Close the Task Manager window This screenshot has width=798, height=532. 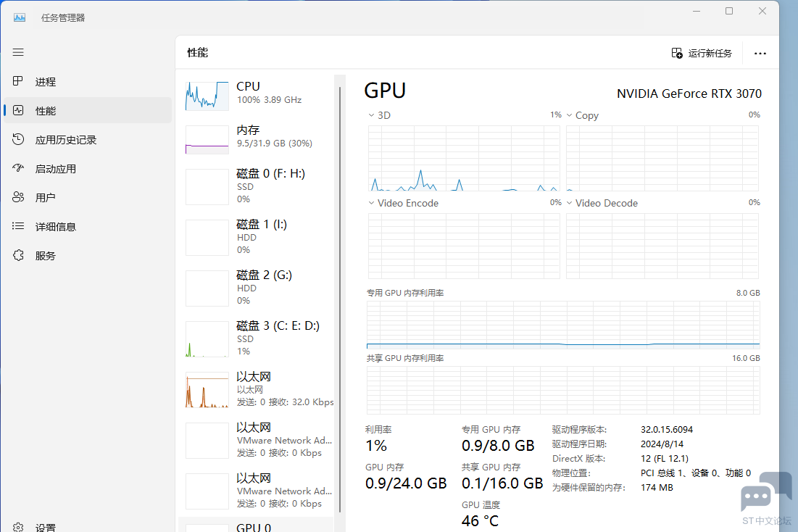coord(762,11)
